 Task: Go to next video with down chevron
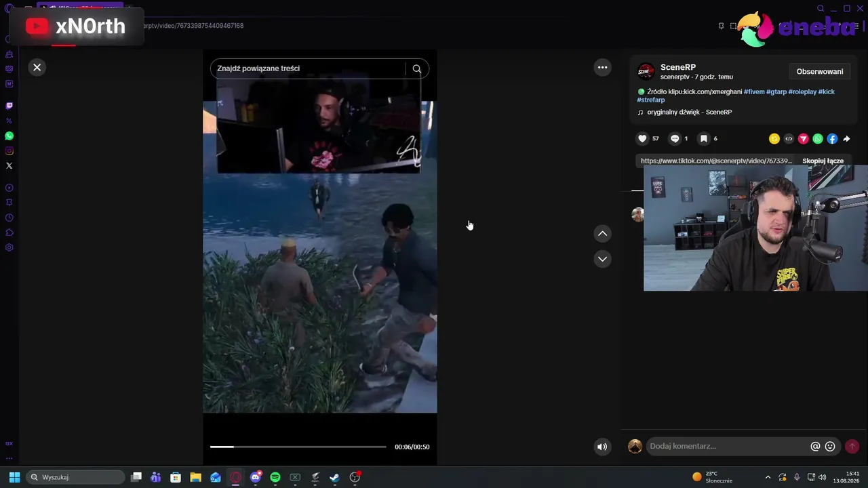(602, 259)
